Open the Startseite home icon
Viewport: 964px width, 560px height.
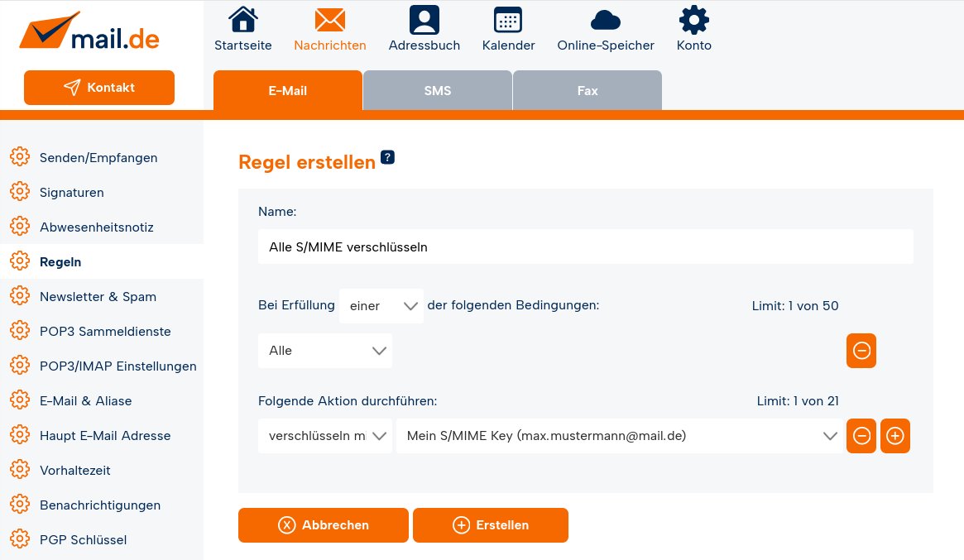point(242,20)
